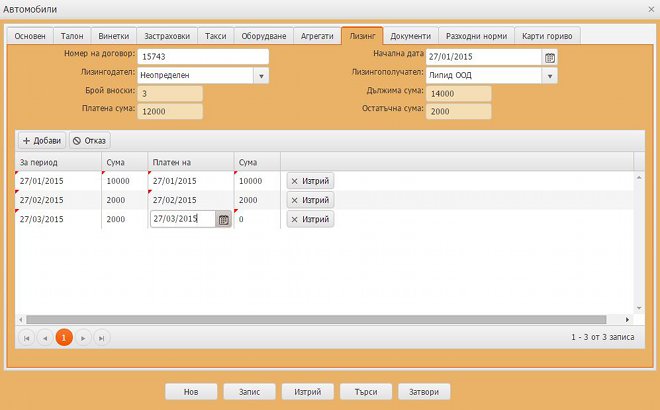Delete the 27/02/2015 row with Изтрий

310,200
